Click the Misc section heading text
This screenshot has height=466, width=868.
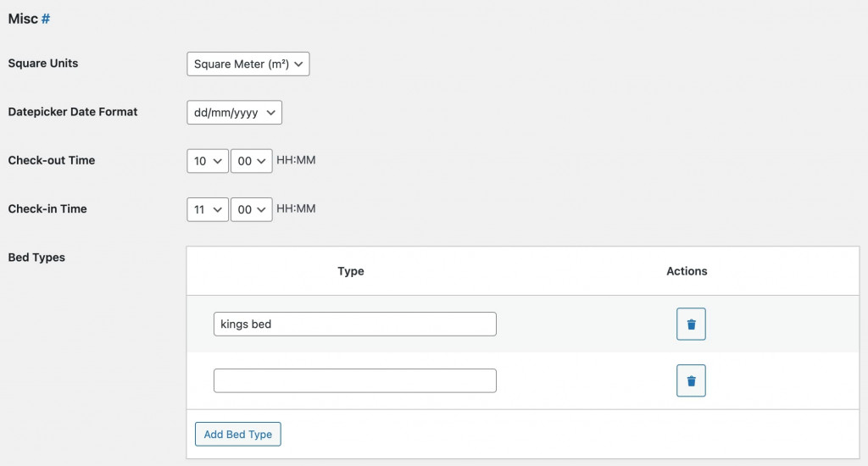[23, 19]
